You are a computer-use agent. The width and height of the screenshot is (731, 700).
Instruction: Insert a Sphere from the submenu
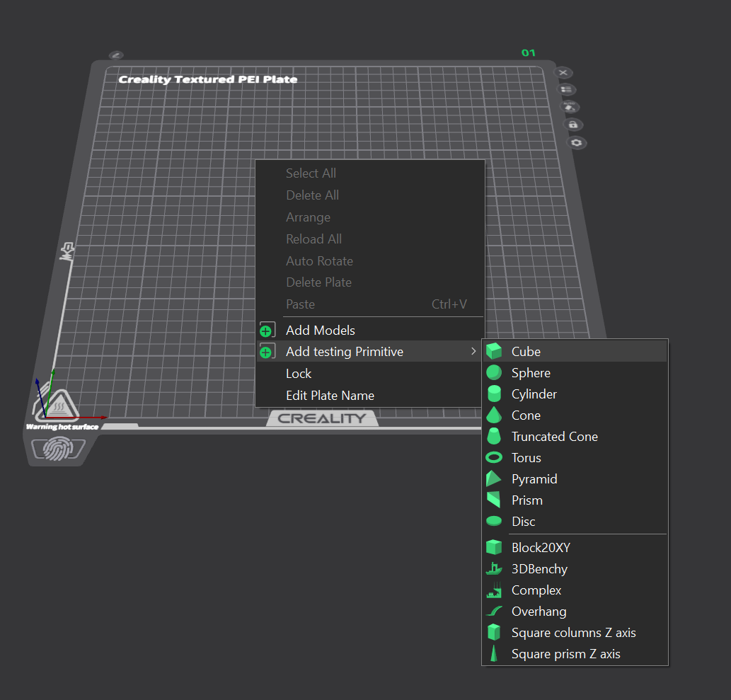[x=531, y=373]
